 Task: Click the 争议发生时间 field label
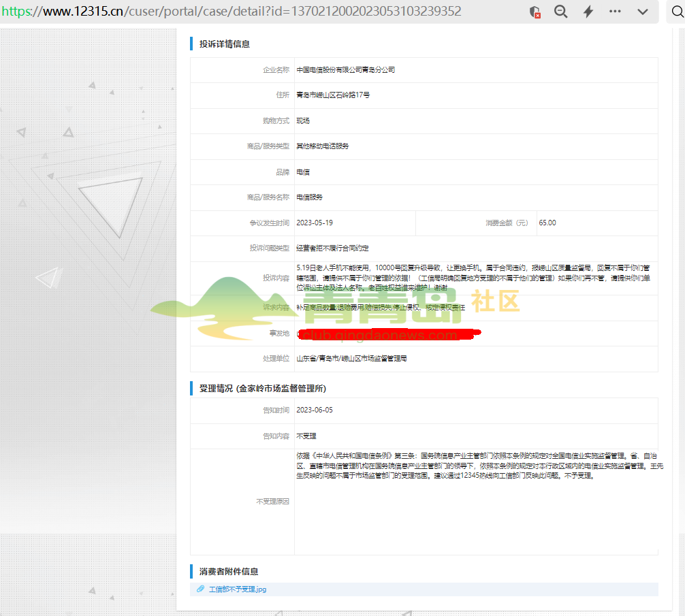click(x=270, y=223)
